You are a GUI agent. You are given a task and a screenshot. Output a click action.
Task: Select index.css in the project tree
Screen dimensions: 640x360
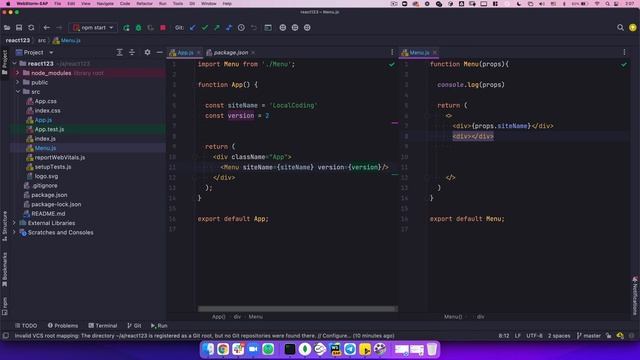[x=47, y=111]
